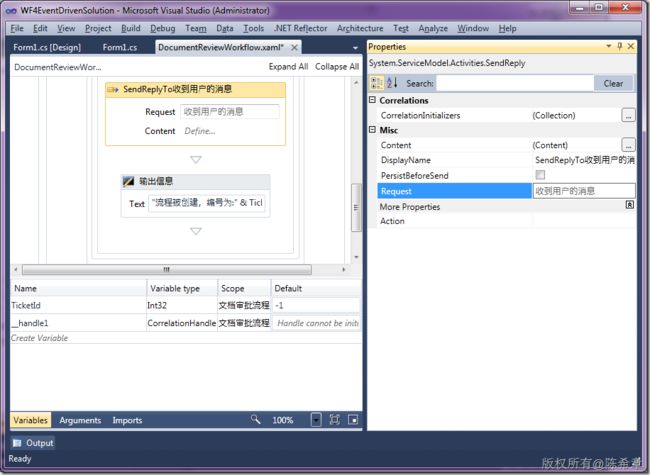The image size is (650, 475).
Task: Open the File menu
Action: coord(17,28)
